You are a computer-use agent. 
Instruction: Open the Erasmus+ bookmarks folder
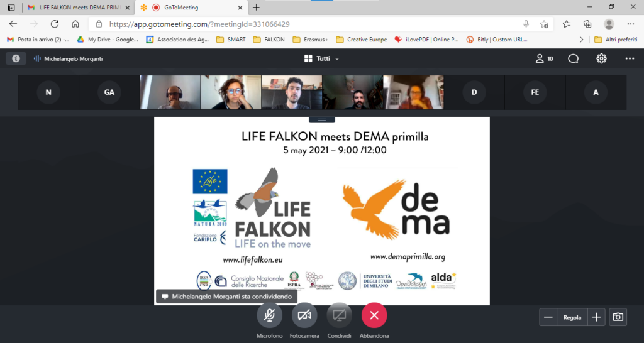(x=311, y=40)
